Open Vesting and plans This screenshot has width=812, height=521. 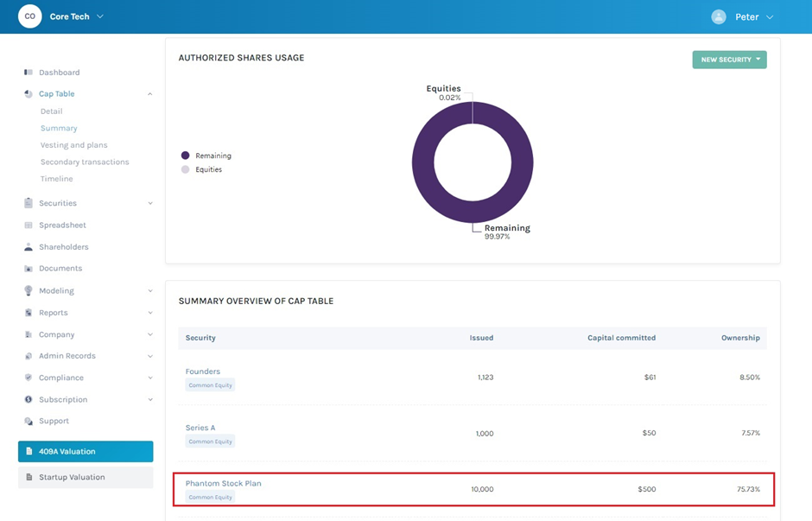click(x=74, y=145)
